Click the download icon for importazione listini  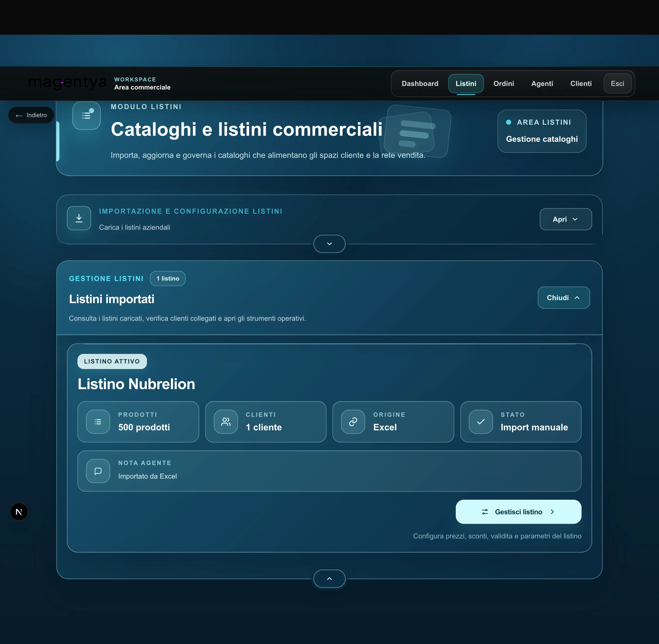pyautogui.click(x=79, y=218)
